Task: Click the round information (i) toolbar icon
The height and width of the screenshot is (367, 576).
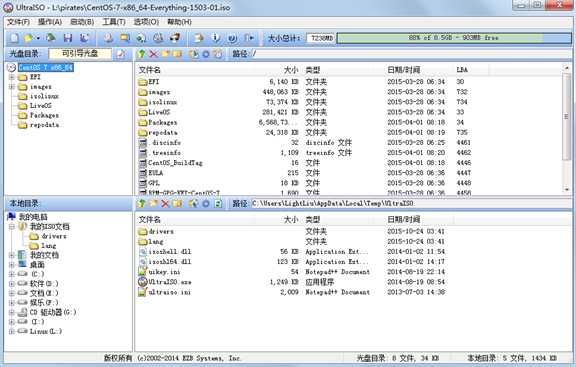Action: click(216, 38)
